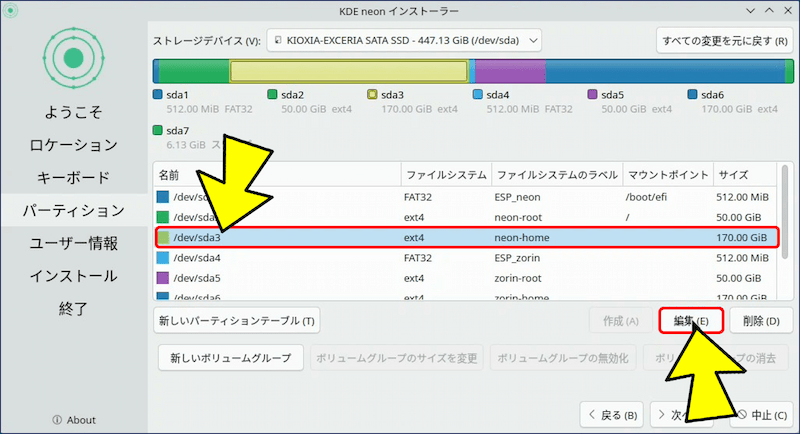This screenshot has width=800, height=434.
Task: Click the sda4 light blue legend icon
Action: [x=477, y=95]
